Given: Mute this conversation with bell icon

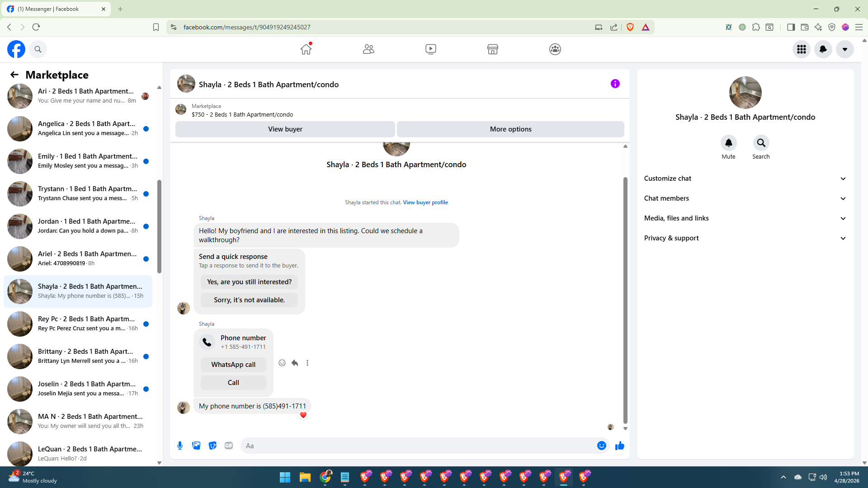Looking at the screenshot, I should tap(728, 143).
